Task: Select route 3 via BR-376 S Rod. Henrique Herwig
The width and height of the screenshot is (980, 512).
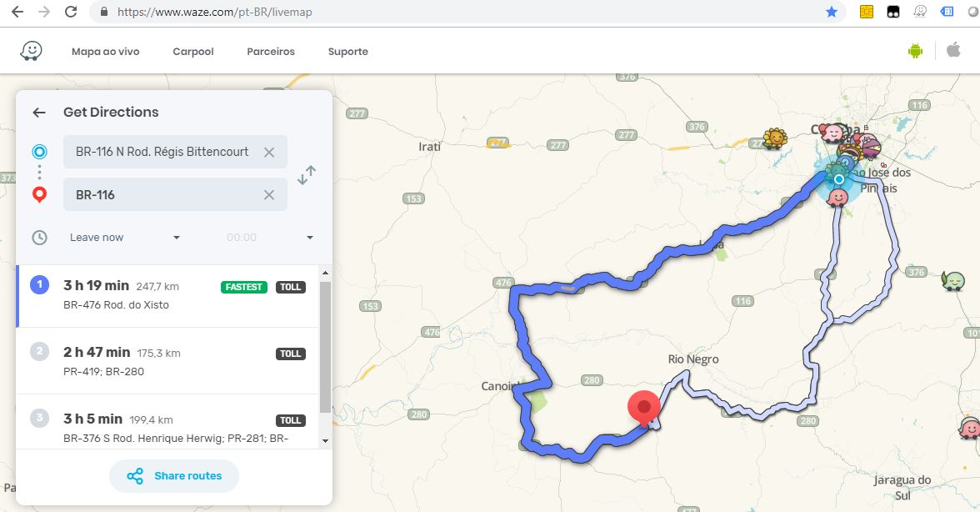Action: [x=167, y=422]
